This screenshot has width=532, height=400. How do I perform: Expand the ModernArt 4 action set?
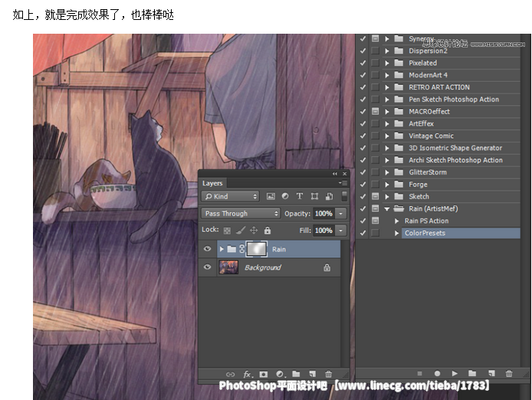[387, 75]
